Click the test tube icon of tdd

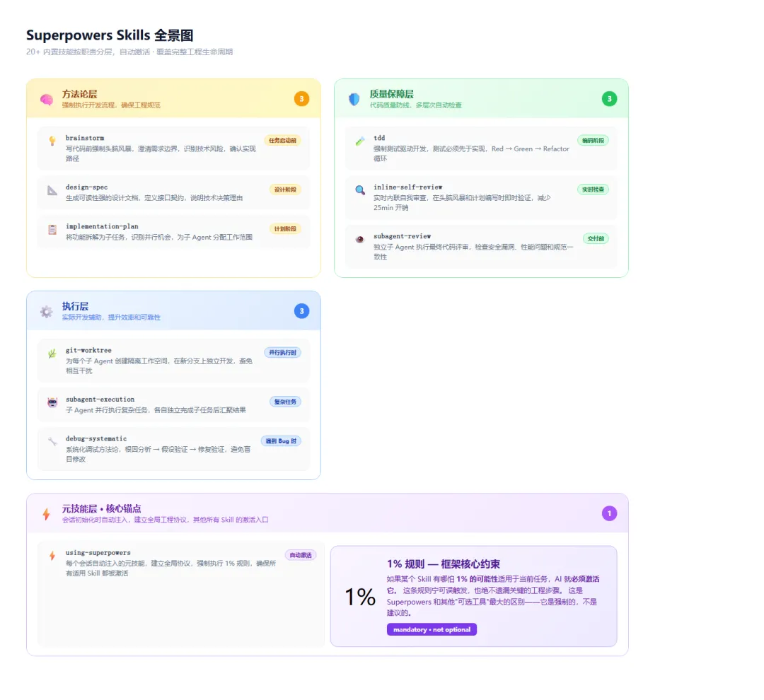pos(360,141)
